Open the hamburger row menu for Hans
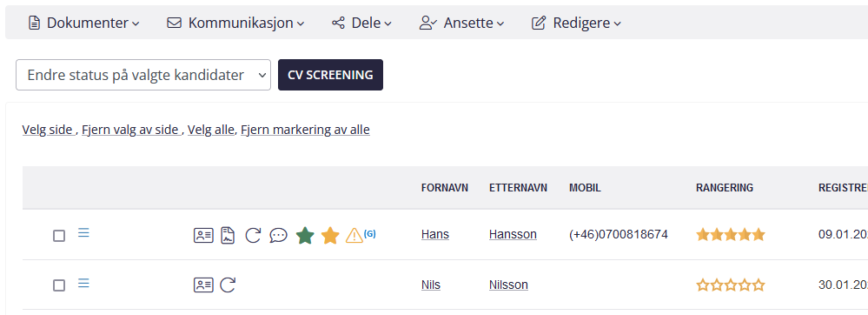 coord(83,233)
